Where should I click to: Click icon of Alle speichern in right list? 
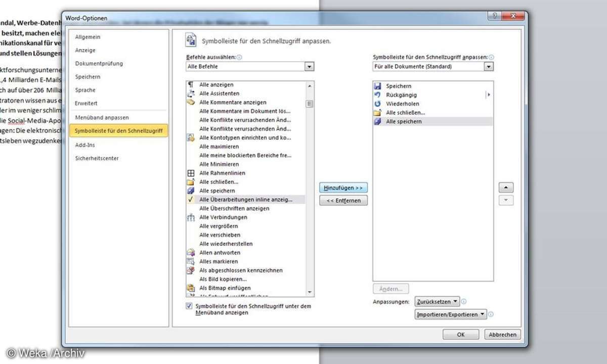377,121
